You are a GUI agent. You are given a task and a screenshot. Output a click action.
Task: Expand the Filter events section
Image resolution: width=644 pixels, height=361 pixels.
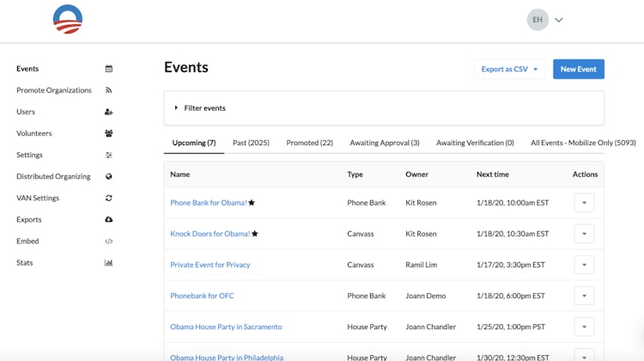(x=177, y=108)
